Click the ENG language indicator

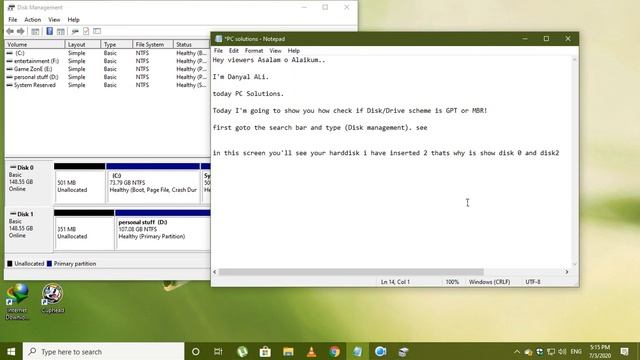(x=576, y=351)
